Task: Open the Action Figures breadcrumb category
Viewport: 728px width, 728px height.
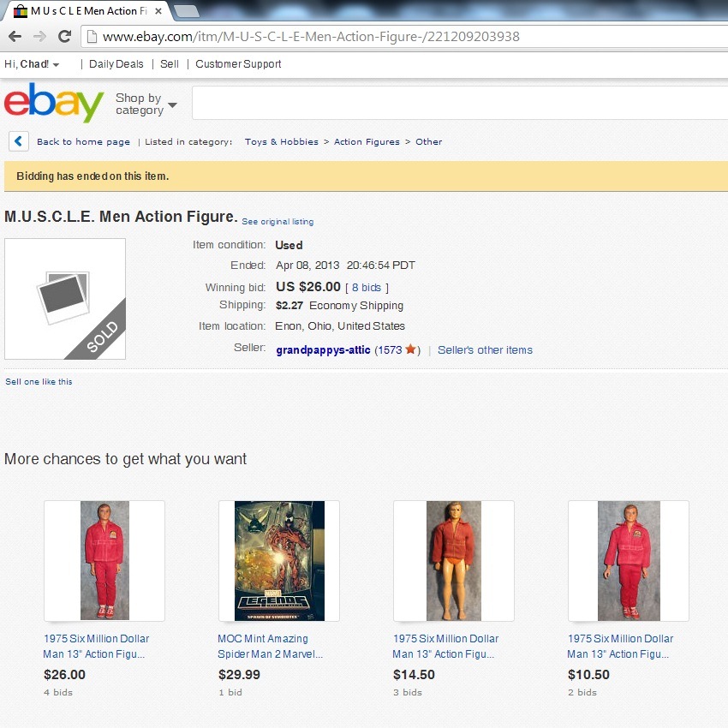Action: [367, 141]
